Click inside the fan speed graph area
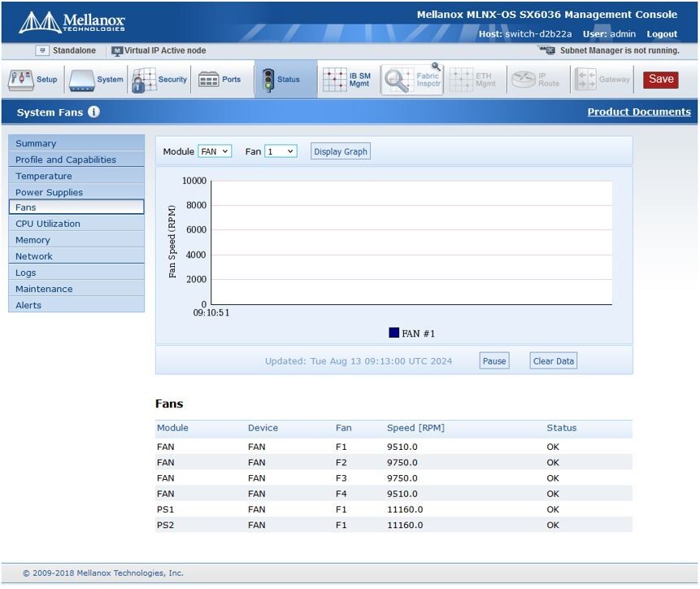The height and width of the screenshot is (589, 700). tap(411, 243)
